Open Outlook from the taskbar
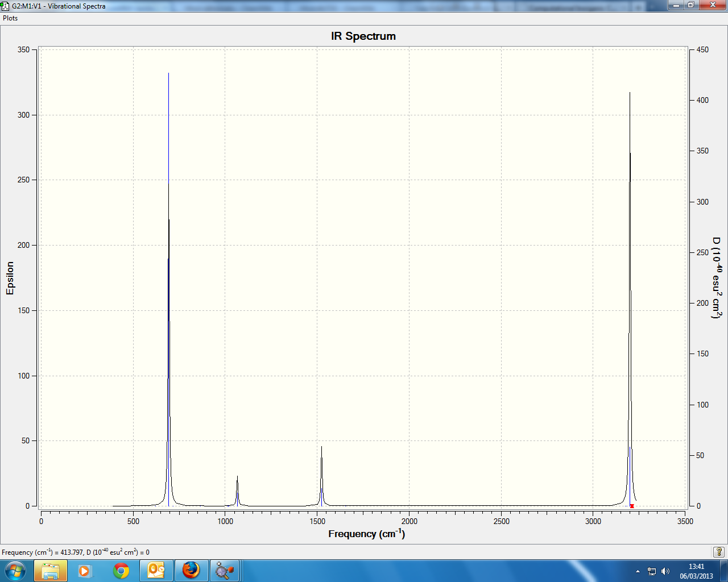Screen dimensions: 728x582 coord(156,571)
